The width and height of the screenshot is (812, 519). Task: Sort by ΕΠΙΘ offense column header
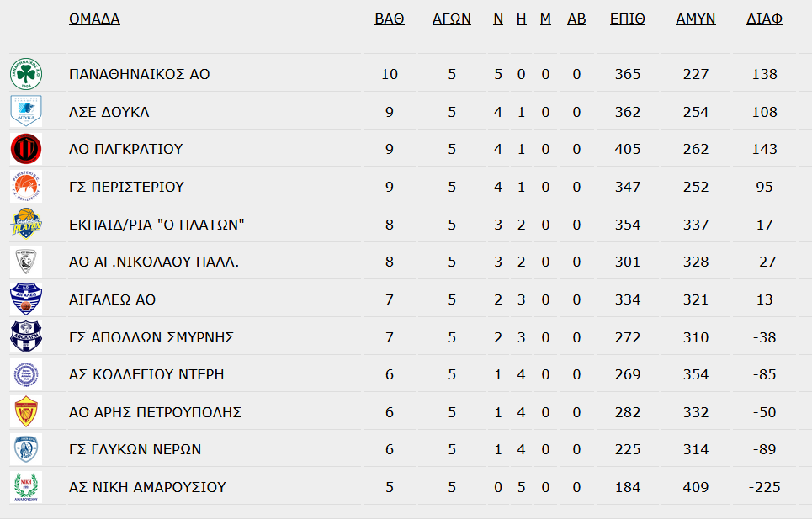[x=628, y=19]
